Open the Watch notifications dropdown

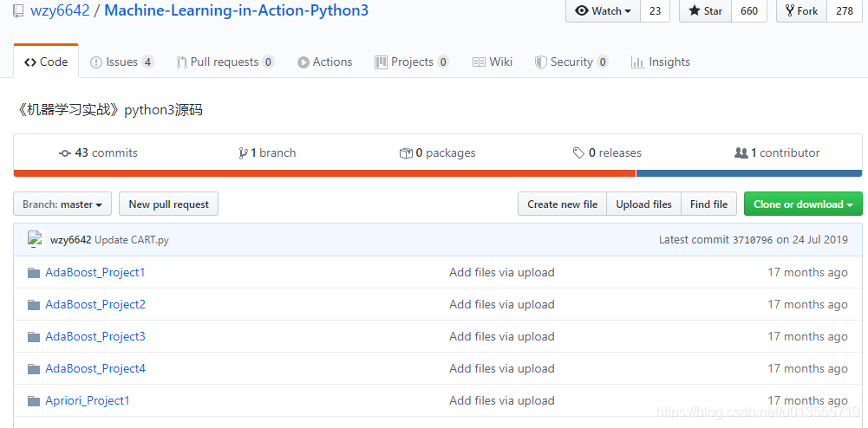click(x=603, y=11)
